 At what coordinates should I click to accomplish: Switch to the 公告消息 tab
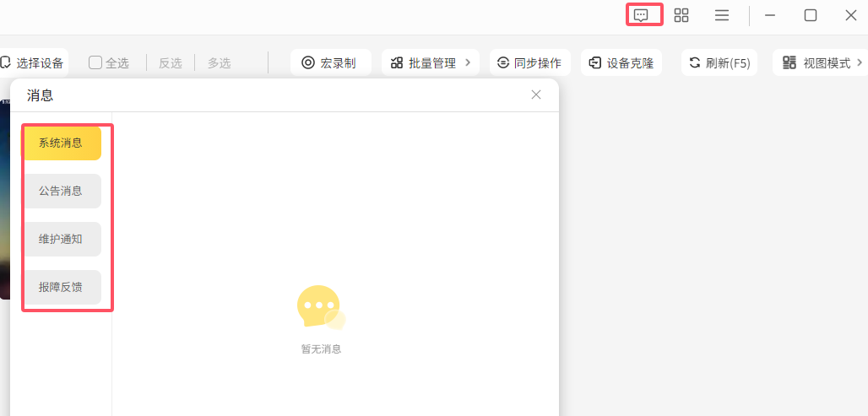(x=61, y=191)
